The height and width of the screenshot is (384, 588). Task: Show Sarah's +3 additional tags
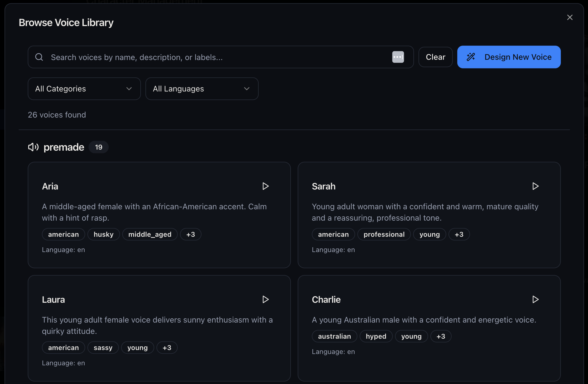(x=459, y=234)
